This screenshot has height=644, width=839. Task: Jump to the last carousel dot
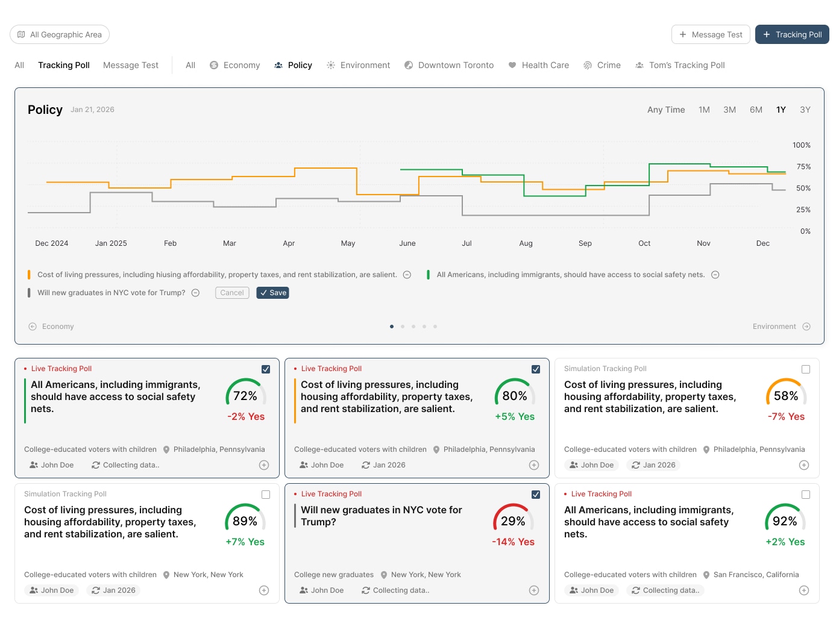click(x=435, y=327)
